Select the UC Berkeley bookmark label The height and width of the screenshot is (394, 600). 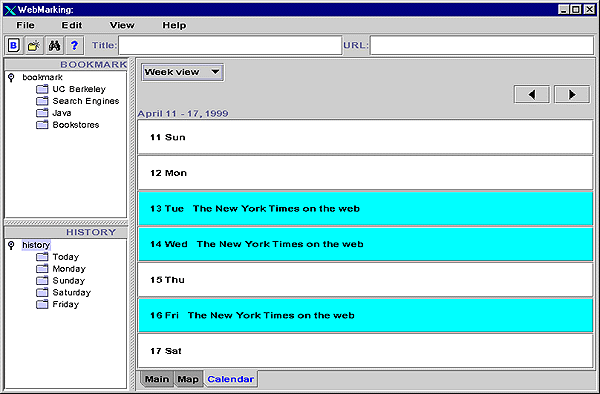click(x=79, y=89)
